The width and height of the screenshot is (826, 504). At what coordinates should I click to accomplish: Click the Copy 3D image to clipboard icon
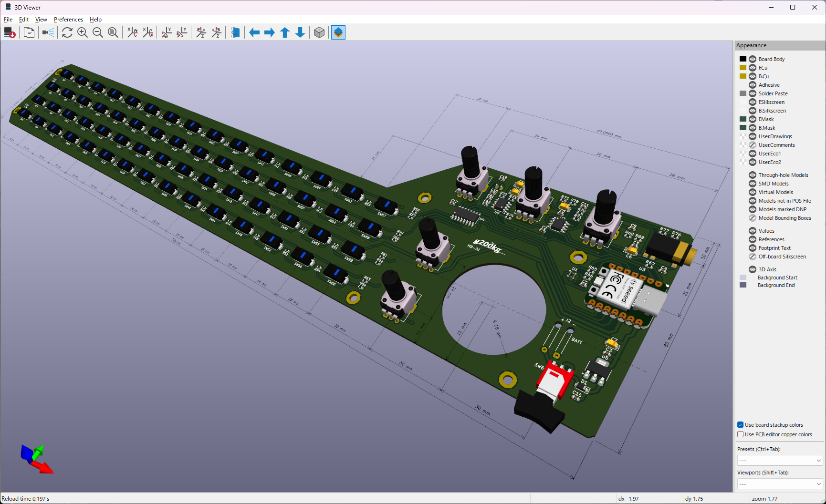[x=29, y=32]
